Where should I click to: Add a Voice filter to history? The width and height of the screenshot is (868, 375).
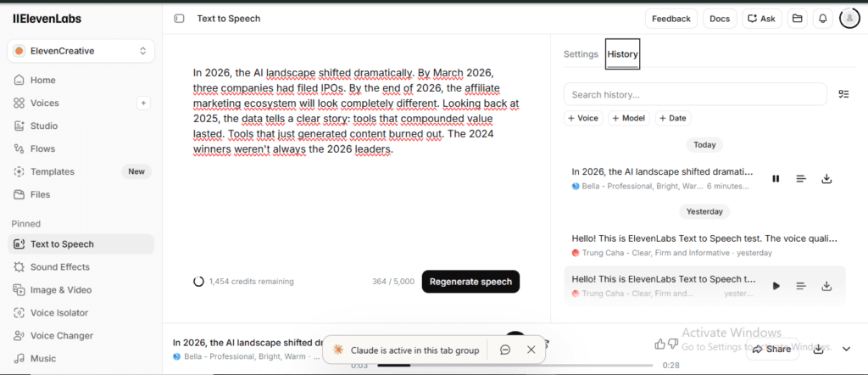pyautogui.click(x=583, y=118)
